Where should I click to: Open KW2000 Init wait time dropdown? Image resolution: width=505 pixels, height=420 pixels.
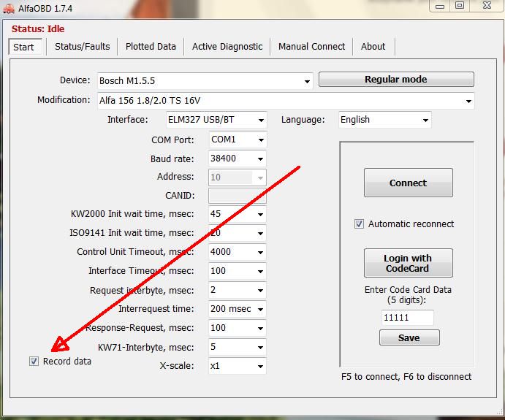click(238, 214)
